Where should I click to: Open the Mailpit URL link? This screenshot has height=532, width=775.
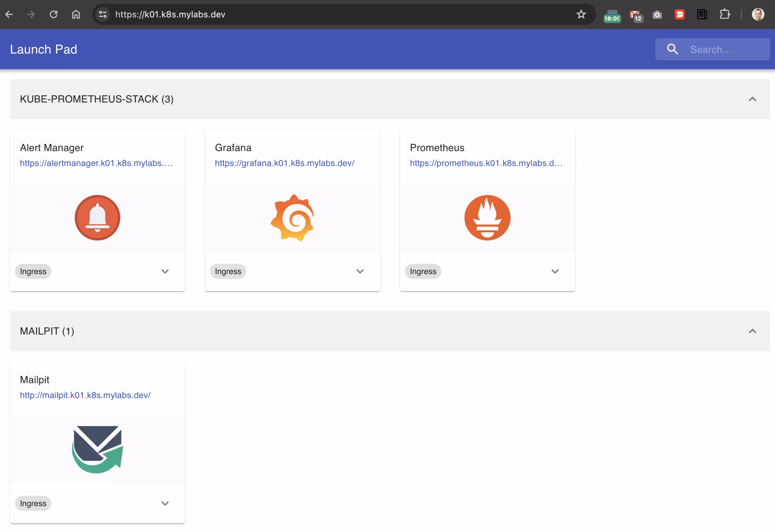85,395
